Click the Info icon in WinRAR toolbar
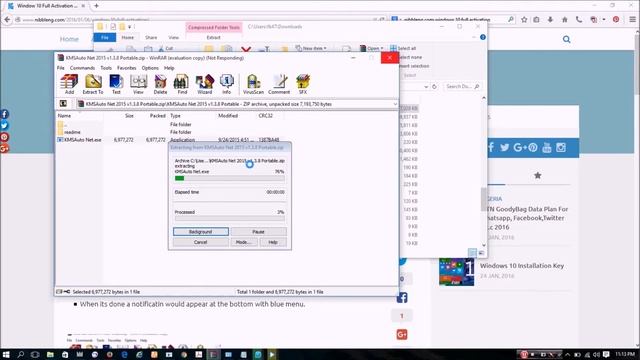The width and height of the screenshot is (640, 360). click(227, 84)
